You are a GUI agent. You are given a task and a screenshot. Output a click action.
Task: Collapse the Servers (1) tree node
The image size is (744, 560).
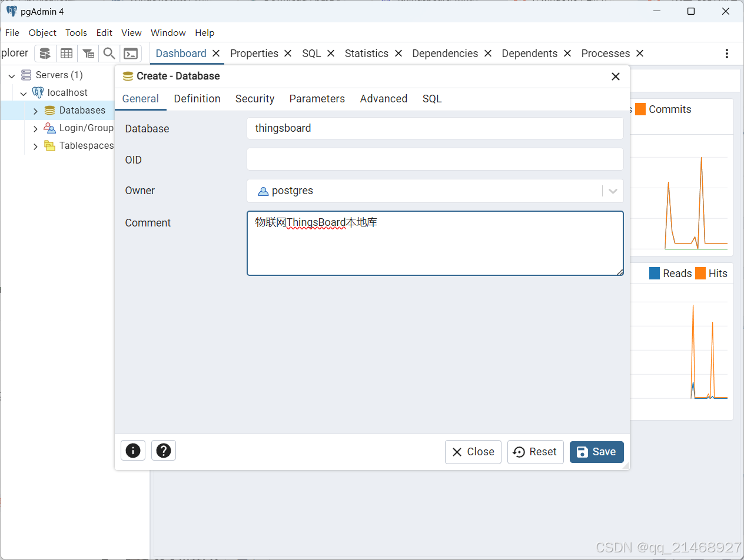[12, 75]
